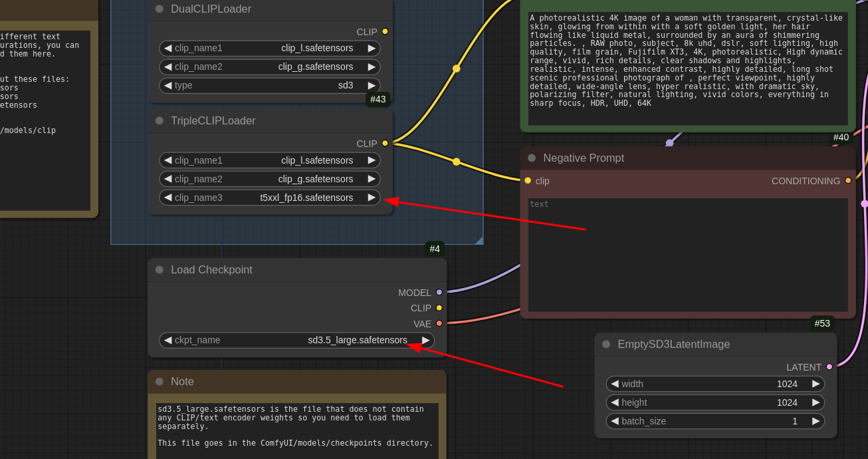Click the next arrow on ckpt_name selector

(425, 340)
